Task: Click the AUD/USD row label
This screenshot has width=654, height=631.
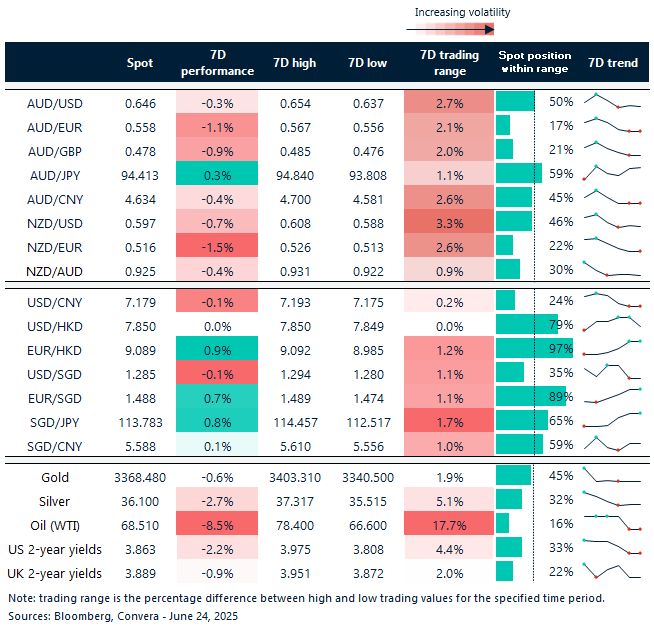Action: pyautogui.click(x=55, y=103)
